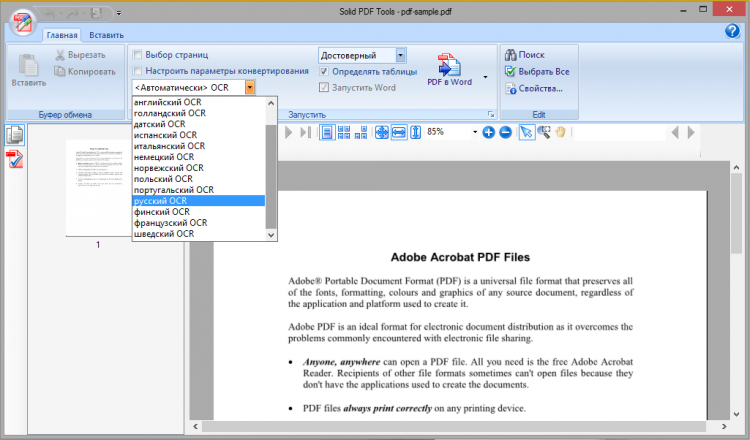Screen dimensions: 750x440
Task: Open Запустить group dialog launcher
Action: tap(490, 114)
